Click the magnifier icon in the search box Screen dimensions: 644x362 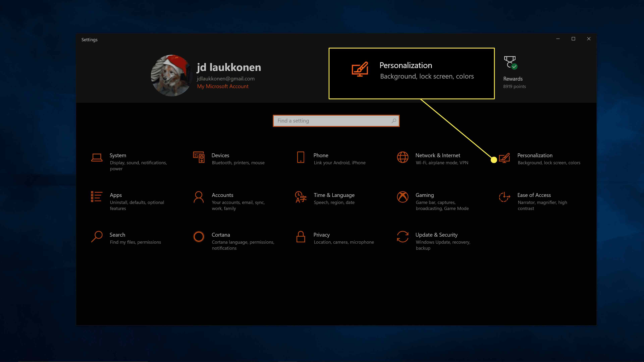pyautogui.click(x=394, y=121)
